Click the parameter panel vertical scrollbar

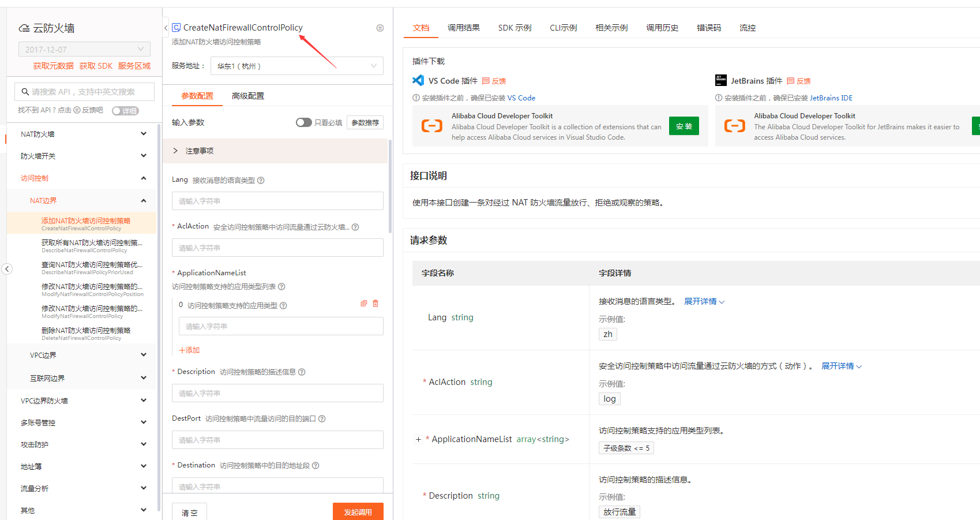(391, 186)
